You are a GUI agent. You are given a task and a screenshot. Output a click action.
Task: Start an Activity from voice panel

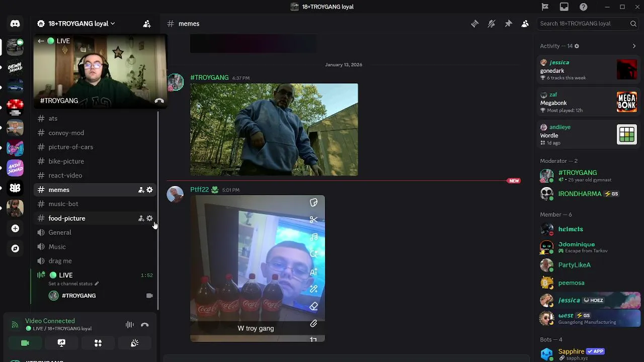[98, 343]
